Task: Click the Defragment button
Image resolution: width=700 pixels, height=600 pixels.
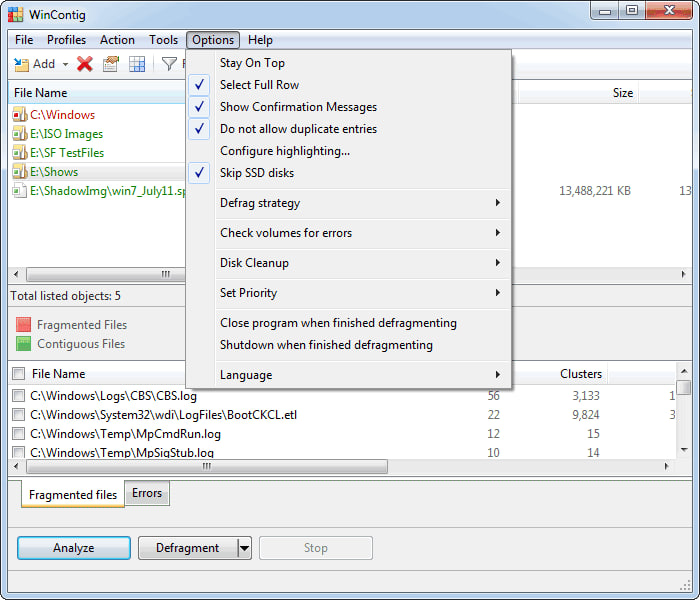Action: click(188, 548)
